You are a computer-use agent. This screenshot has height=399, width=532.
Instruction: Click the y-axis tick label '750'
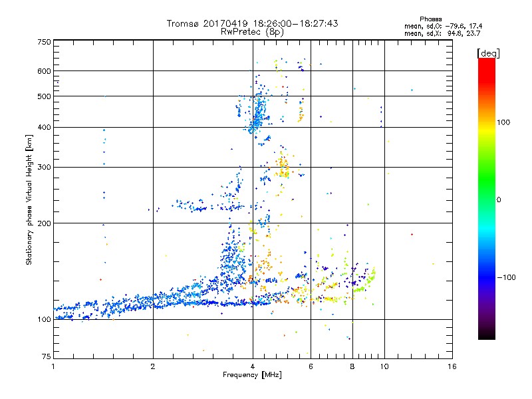click(44, 42)
